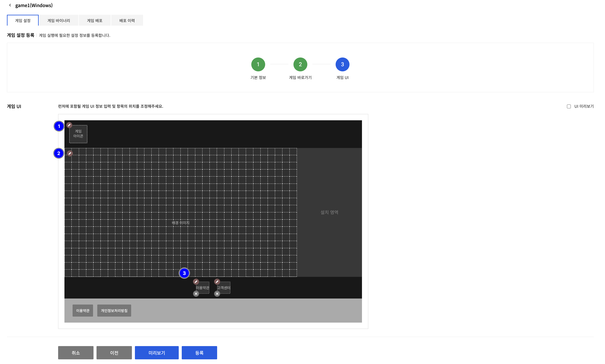Open the 배포 이력 tab
The height and width of the screenshot is (364, 605).
click(x=127, y=20)
